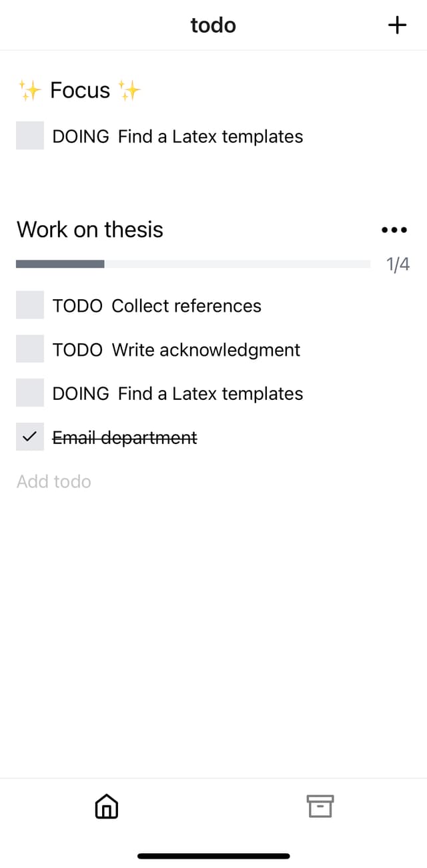Tap the Latex templates text under thesis
Image resolution: width=427 pixels, height=868 pixels.
pos(210,394)
